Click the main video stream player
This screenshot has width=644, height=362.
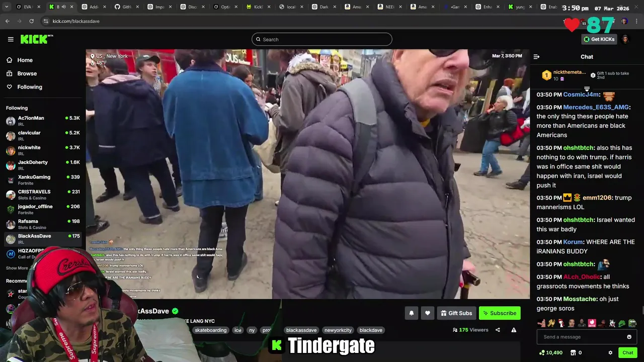tap(307, 174)
